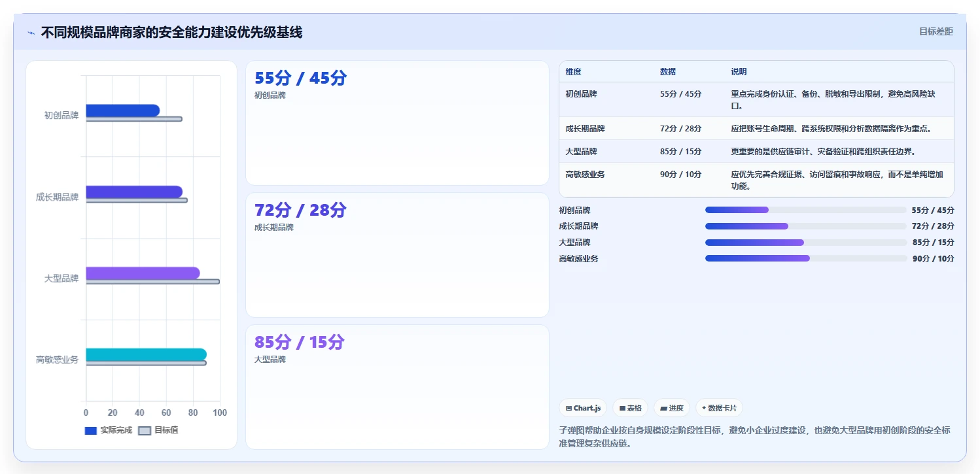Click 高敏感业务 cyan bar in chart
The image size is (980, 474).
click(x=147, y=354)
